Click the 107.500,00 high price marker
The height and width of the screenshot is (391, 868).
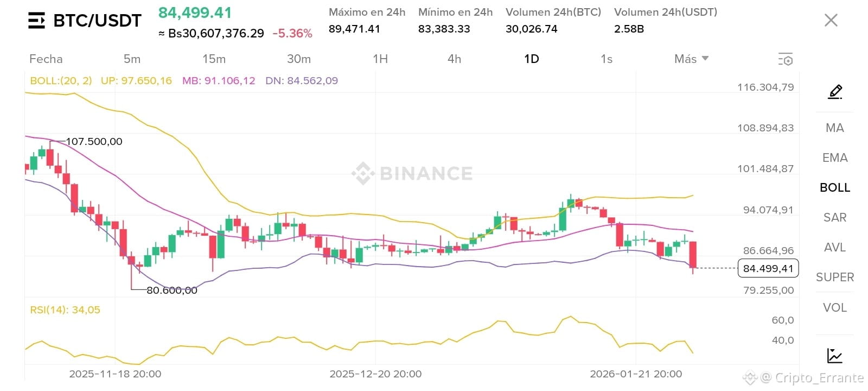94,141
